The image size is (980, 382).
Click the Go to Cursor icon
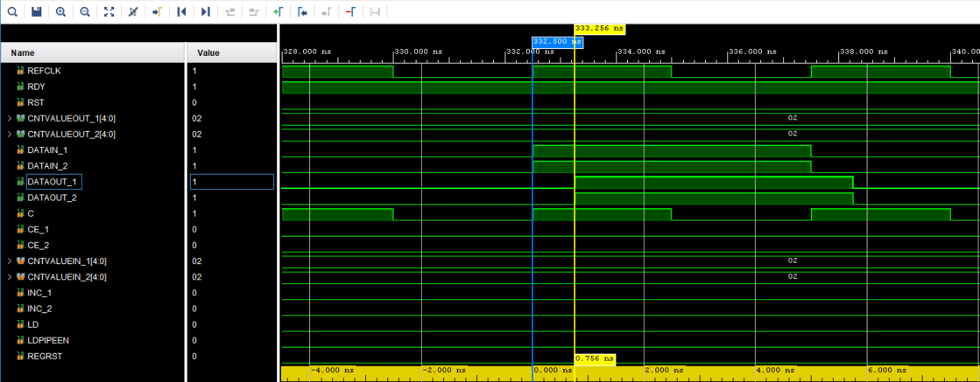point(157,11)
